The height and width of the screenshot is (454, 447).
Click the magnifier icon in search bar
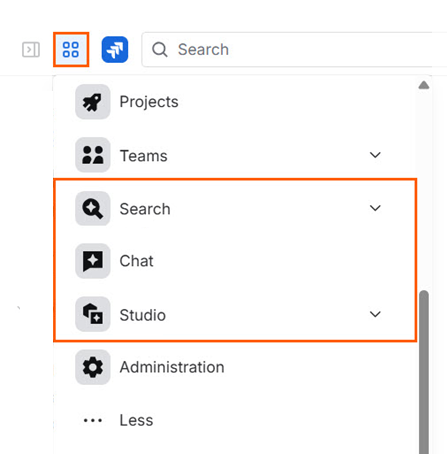tap(160, 50)
